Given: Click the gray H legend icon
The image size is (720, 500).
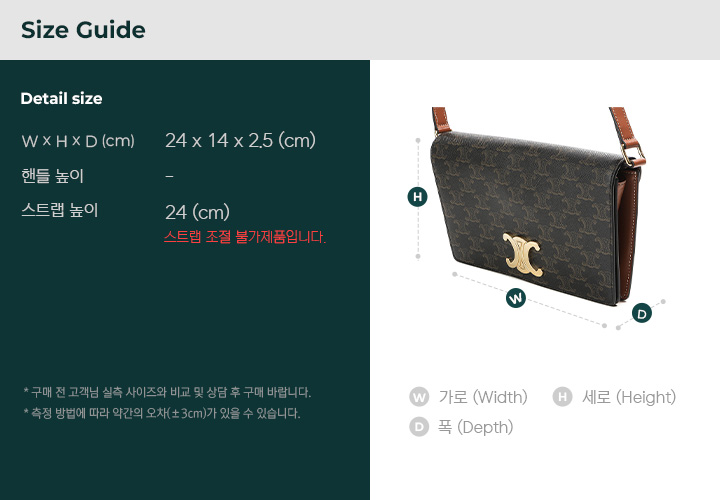Looking at the screenshot, I should click(x=562, y=397).
